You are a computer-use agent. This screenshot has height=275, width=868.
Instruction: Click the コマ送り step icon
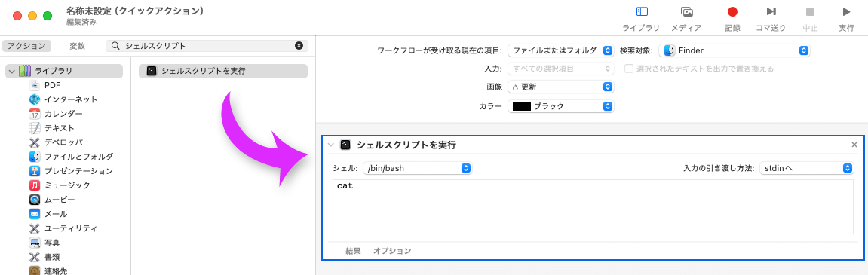coord(771,11)
